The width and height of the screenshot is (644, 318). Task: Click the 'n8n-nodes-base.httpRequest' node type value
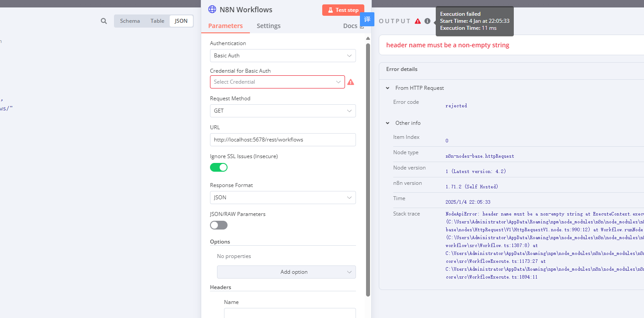coord(480,156)
